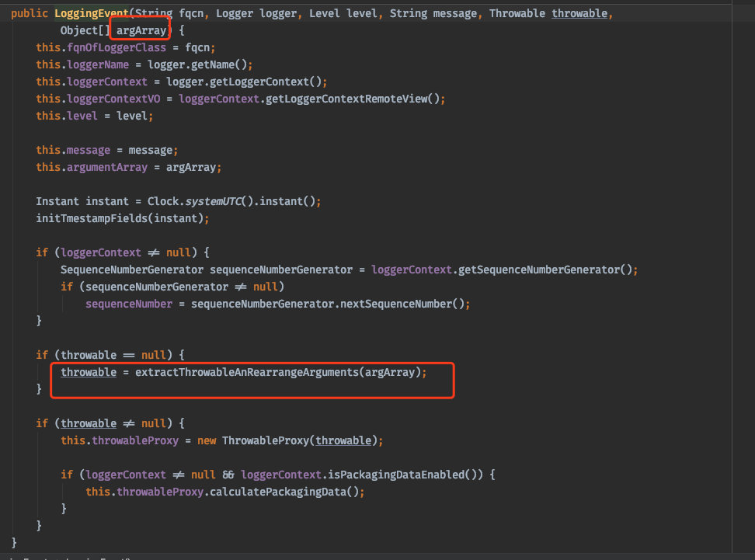This screenshot has height=560, width=755.
Task: Click throwable in the 'throwable != null' condition
Action: coord(89,424)
